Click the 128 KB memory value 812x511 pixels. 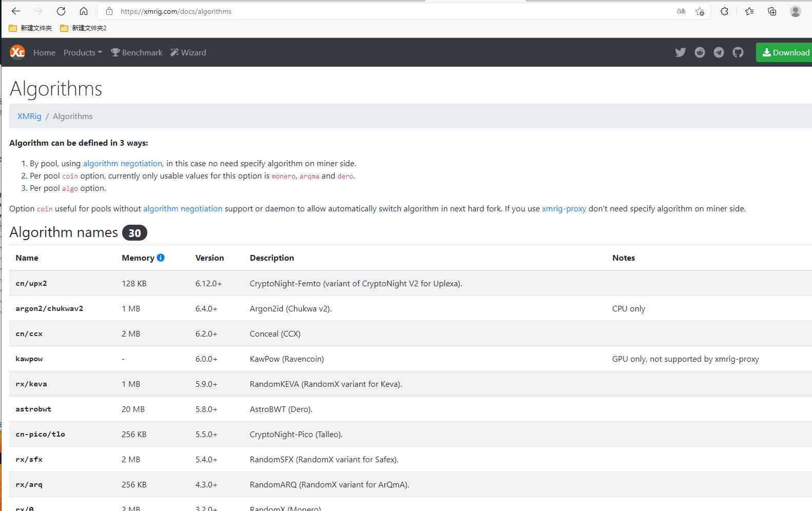[x=134, y=283]
